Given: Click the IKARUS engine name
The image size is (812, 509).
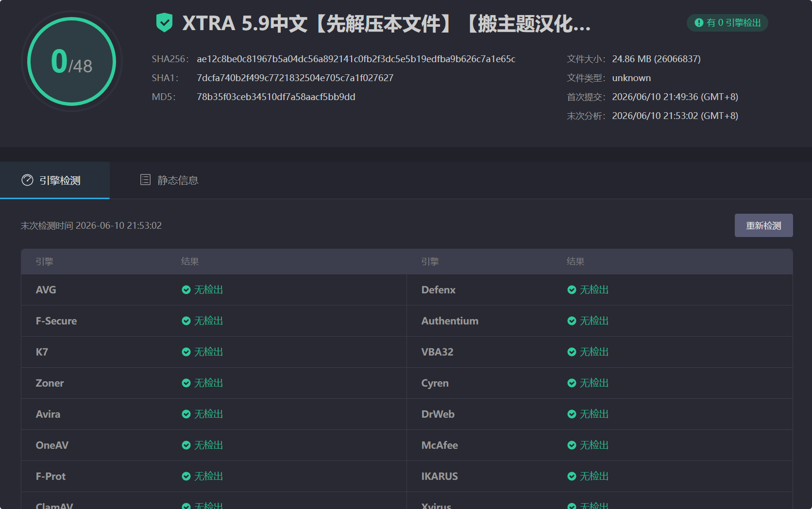Looking at the screenshot, I should (x=440, y=476).
